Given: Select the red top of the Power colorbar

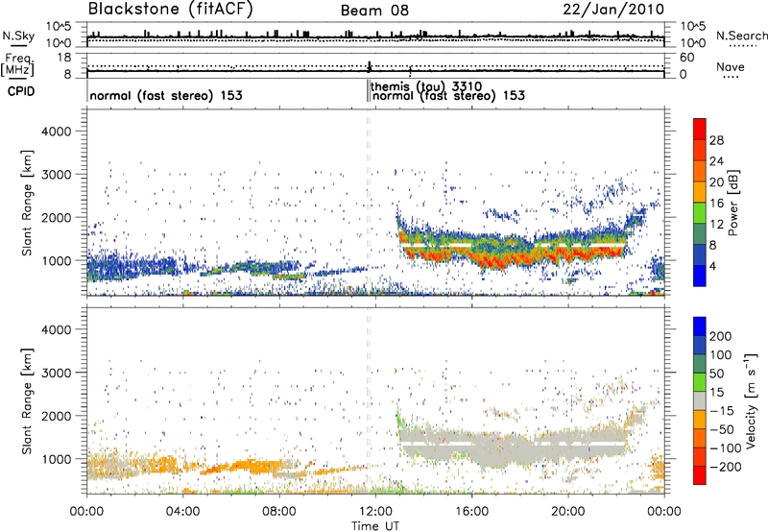Looking at the screenshot, I should (700, 130).
